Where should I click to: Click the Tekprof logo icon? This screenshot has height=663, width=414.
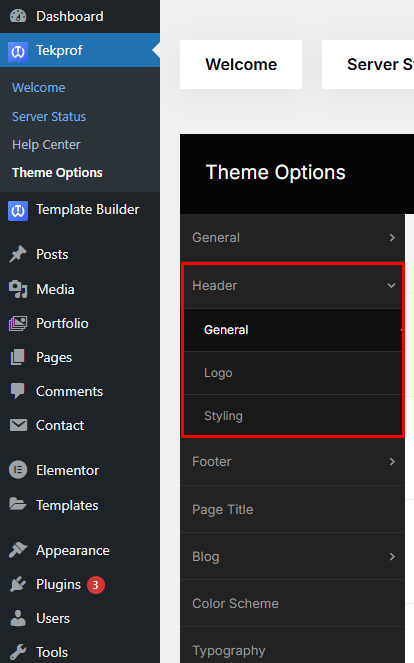(18, 51)
